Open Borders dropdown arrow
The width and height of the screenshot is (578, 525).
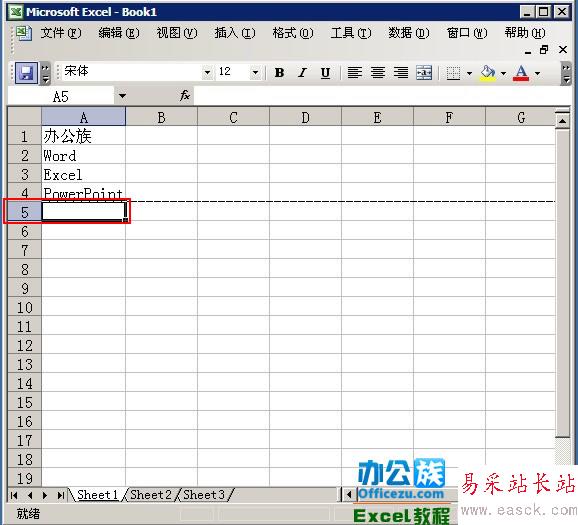pos(469,73)
